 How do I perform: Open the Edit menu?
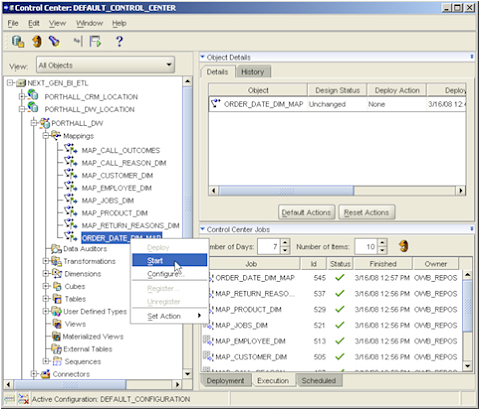point(34,23)
